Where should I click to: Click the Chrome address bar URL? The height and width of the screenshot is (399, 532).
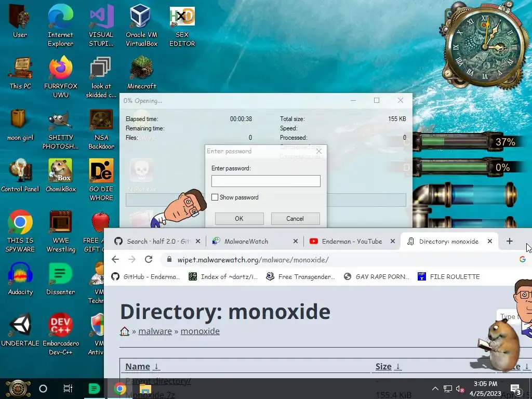253,260
